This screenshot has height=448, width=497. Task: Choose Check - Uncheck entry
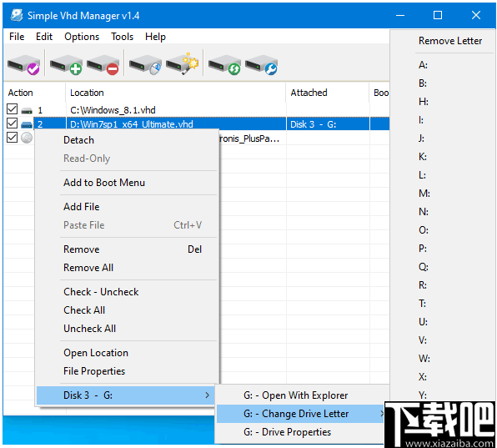coord(127,292)
